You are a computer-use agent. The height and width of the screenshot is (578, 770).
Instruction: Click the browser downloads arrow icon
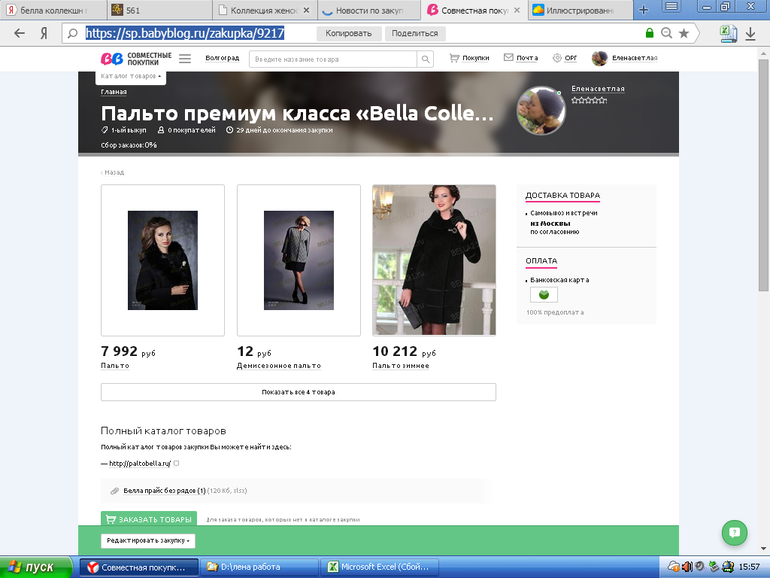pyautogui.click(x=751, y=33)
